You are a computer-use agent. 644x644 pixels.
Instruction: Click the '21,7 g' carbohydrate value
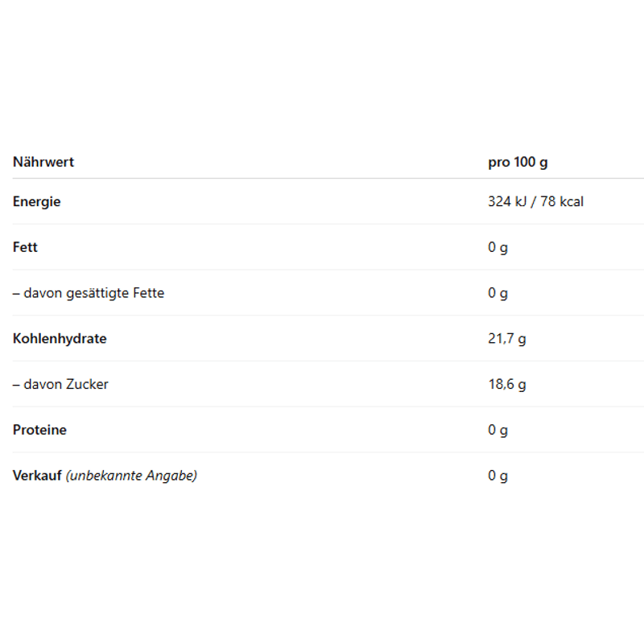506,338
